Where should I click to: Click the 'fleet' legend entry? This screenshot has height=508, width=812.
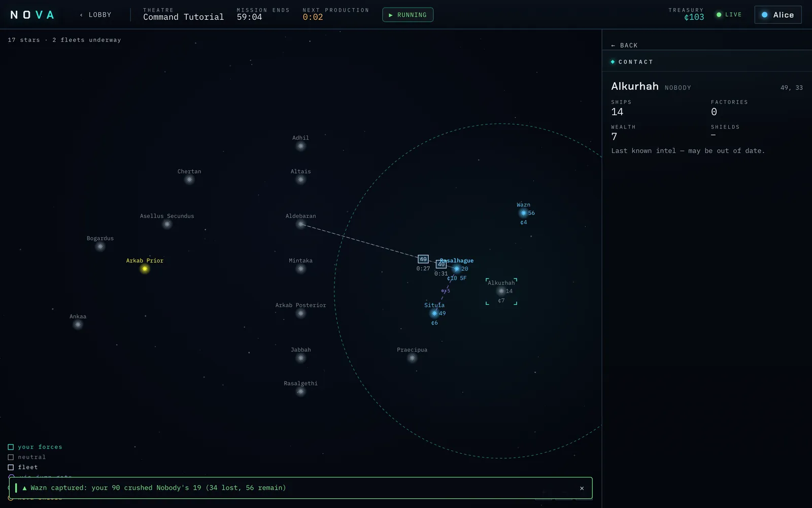(23, 467)
